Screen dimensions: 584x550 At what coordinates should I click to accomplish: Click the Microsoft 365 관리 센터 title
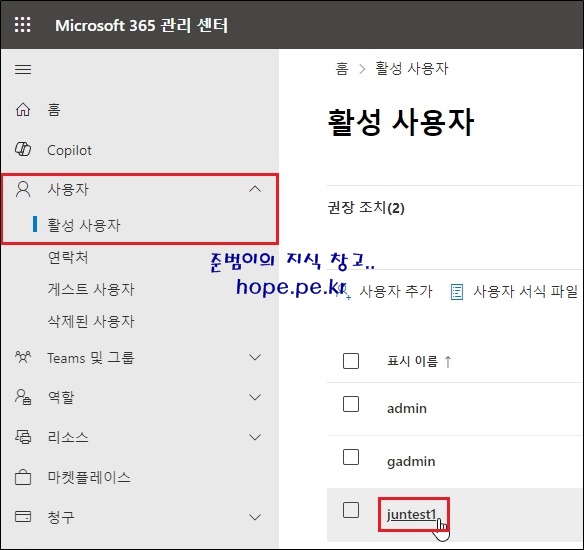point(141,25)
